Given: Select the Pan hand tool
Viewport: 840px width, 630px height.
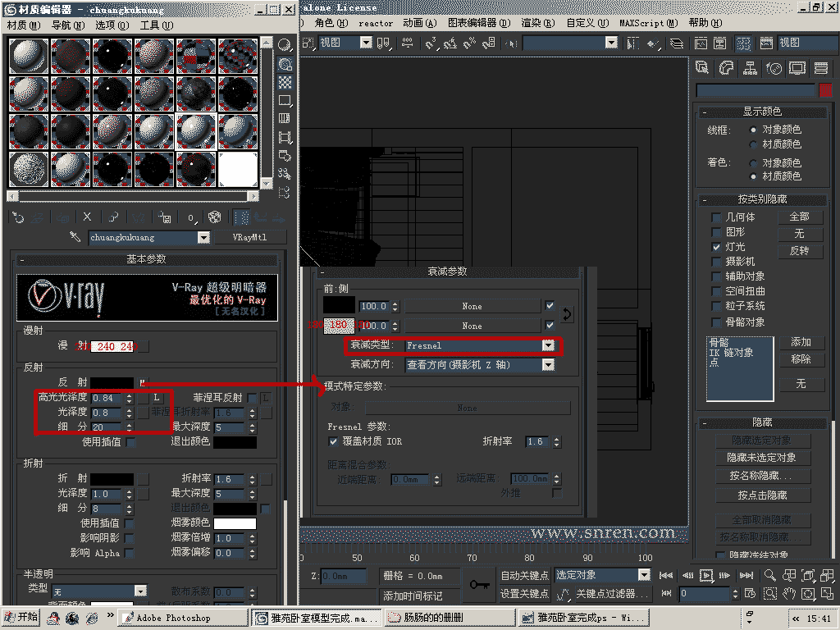Looking at the screenshot, I should (x=789, y=594).
